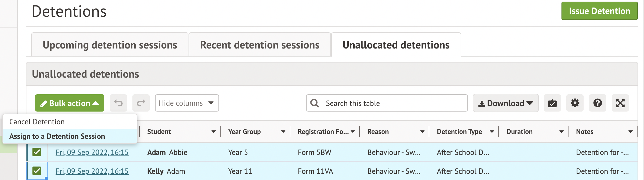Screen dimensions: 644x180
Task: Click the help question mark icon
Action: [x=597, y=103]
